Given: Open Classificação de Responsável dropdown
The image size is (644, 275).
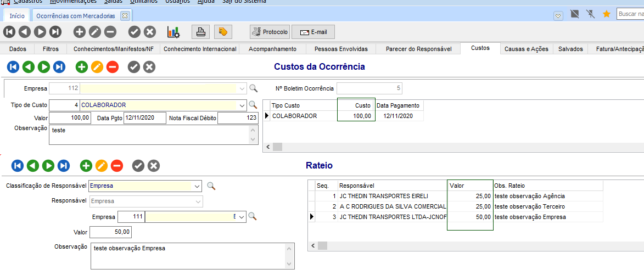Looking at the screenshot, I should (197, 186).
